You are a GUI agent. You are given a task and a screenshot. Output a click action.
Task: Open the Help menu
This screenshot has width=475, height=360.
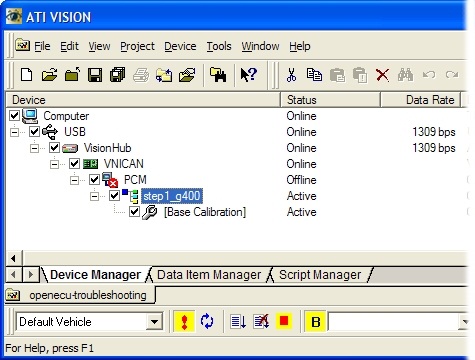(300, 46)
